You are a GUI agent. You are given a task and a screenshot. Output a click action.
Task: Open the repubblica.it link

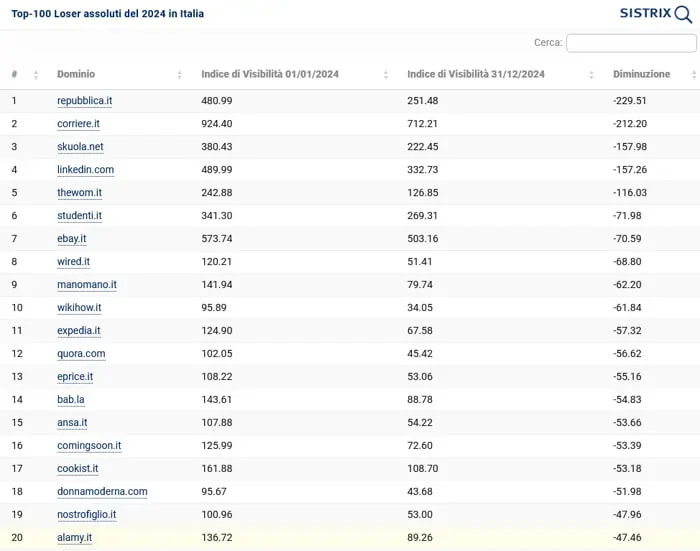click(x=84, y=101)
